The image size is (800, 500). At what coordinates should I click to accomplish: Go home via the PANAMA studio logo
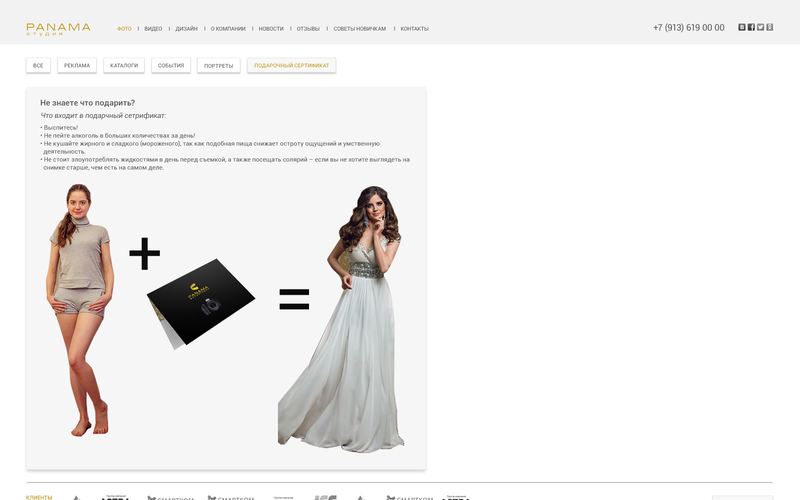[x=58, y=29]
